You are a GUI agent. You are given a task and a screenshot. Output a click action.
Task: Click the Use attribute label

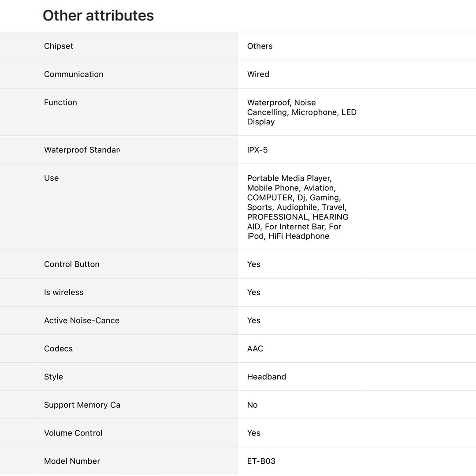[x=51, y=178]
